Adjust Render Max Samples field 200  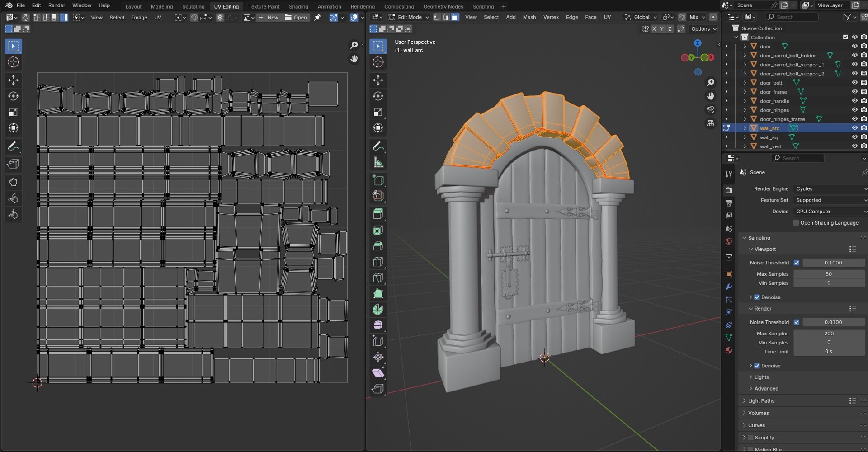829,334
